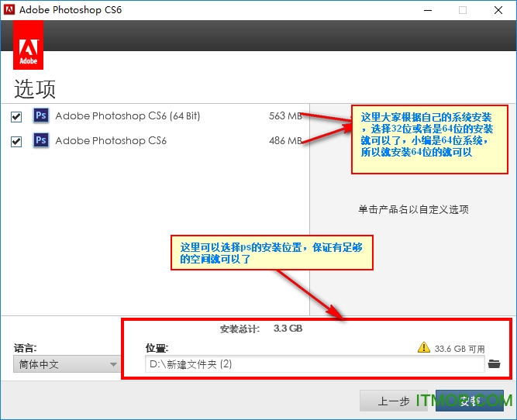Click the 选项 heading
This screenshot has width=517, height=420.
tap(35, 89)
